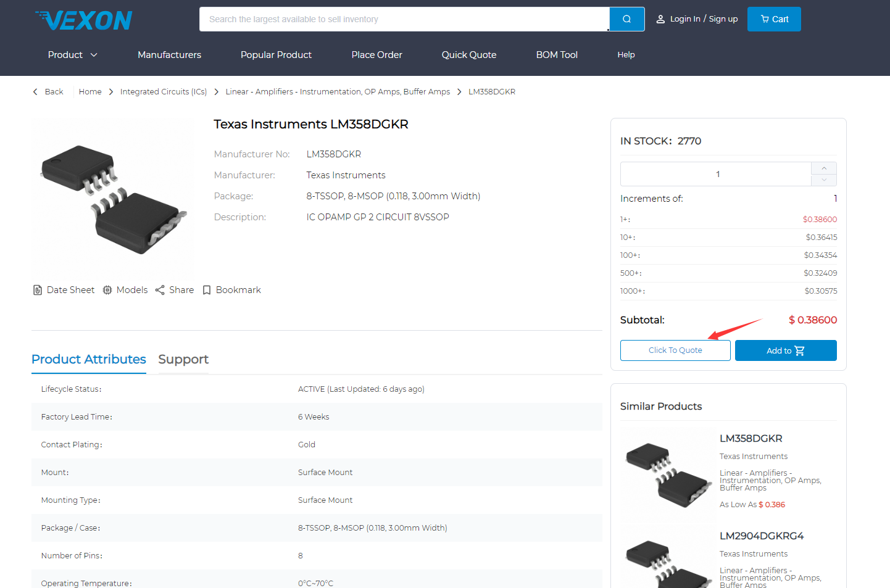Screen dimensions: 890x588
Task: Open the BOM Tool
Action: [557, 55]
